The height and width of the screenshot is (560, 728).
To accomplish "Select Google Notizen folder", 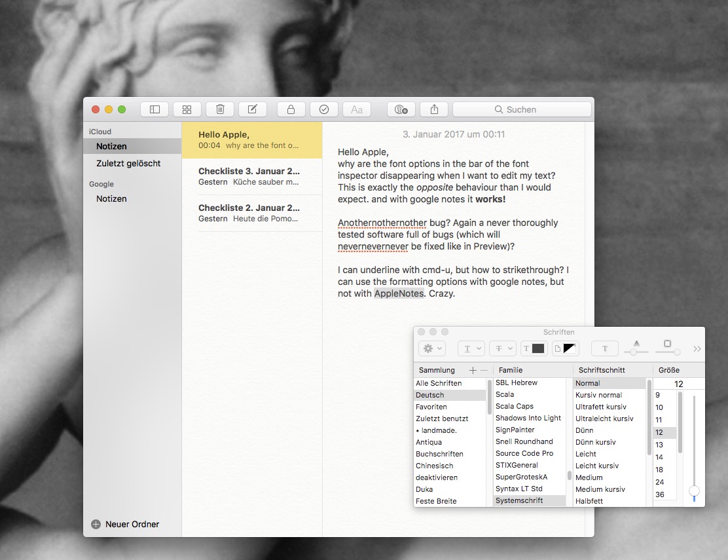I will tap(132, 198).
